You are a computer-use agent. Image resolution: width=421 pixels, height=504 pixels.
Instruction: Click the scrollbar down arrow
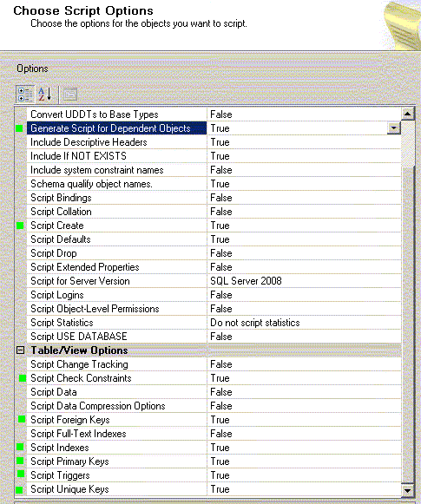click(x=407, y=490)
